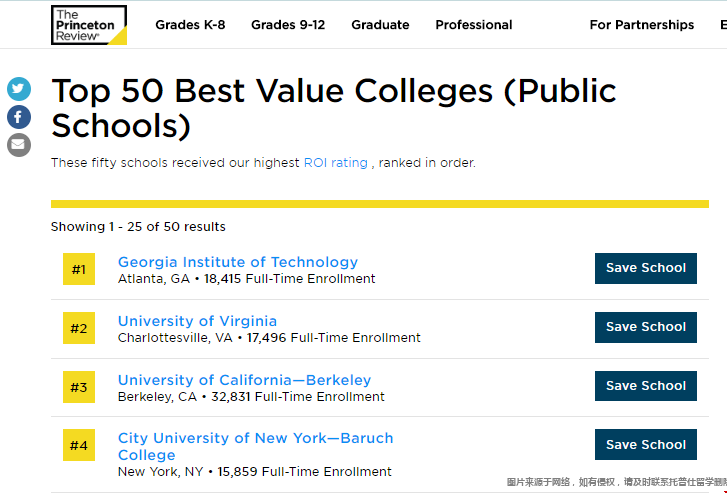Viewport: 727px width, 493px height.
Task: Open University of California—Berkeley page
Action: tap(244, 380)
